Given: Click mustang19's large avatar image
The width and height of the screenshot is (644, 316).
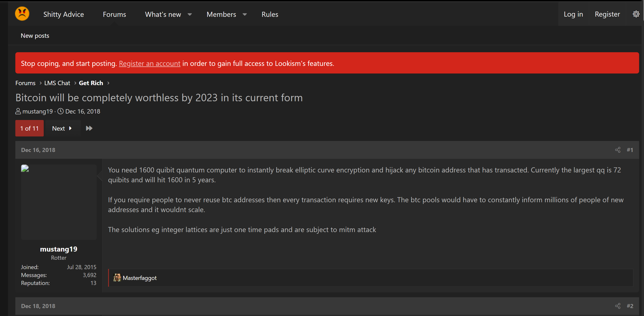Looking at the screenshot, I should tap(59, 202).
